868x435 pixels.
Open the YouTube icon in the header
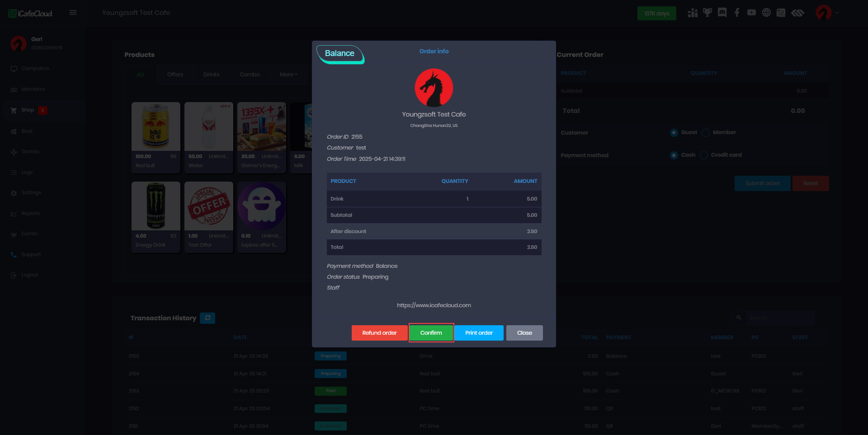click(x=751, y=13)
